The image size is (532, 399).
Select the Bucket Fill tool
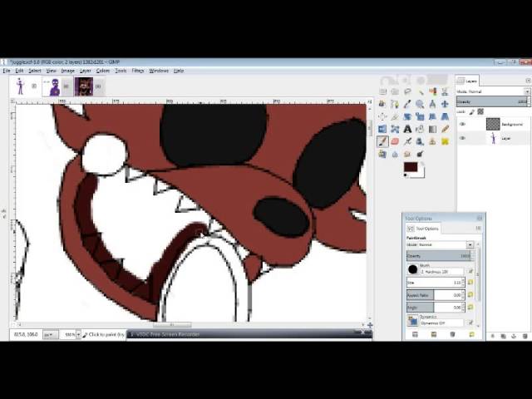coord(420,130)
